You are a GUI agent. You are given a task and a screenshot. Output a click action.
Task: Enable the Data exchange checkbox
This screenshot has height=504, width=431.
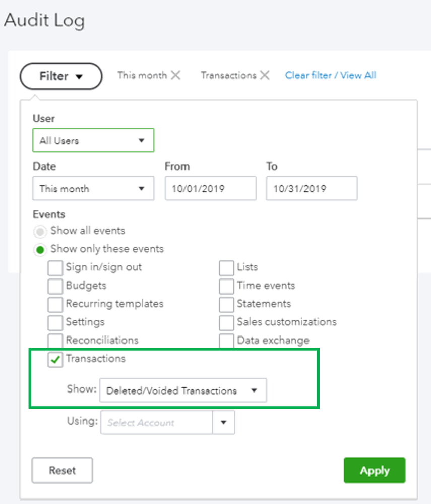(x=227, y=341)
